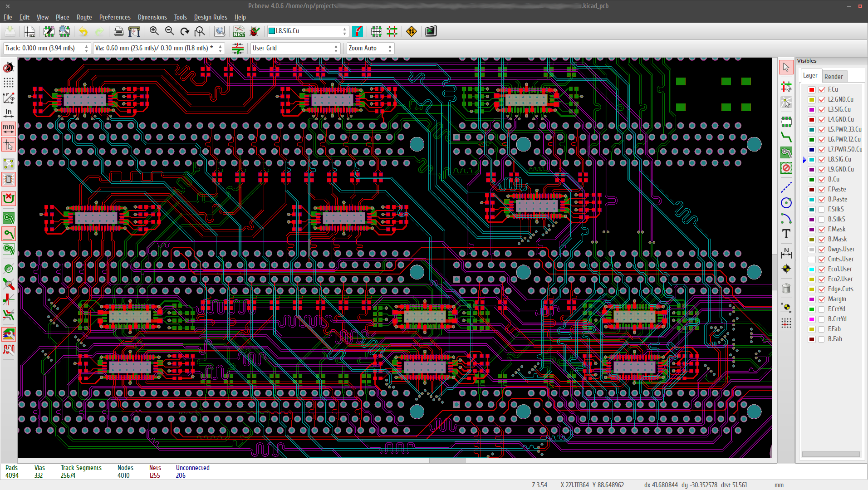The height and width of the screenshot is (490, 868).
Task: Click the Redraw view icon
Action: point(185,31)
